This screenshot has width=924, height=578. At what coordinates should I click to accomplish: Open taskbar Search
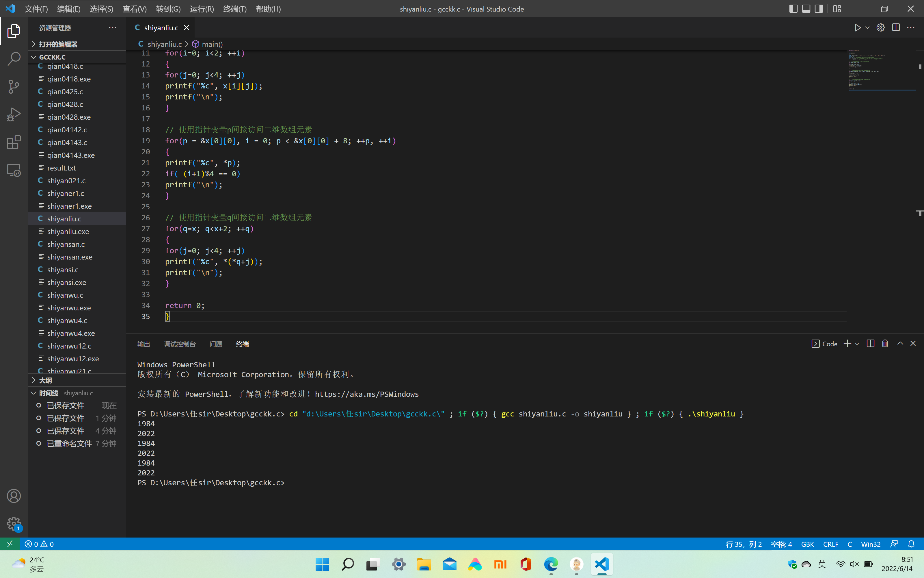[x=347, y=564]
